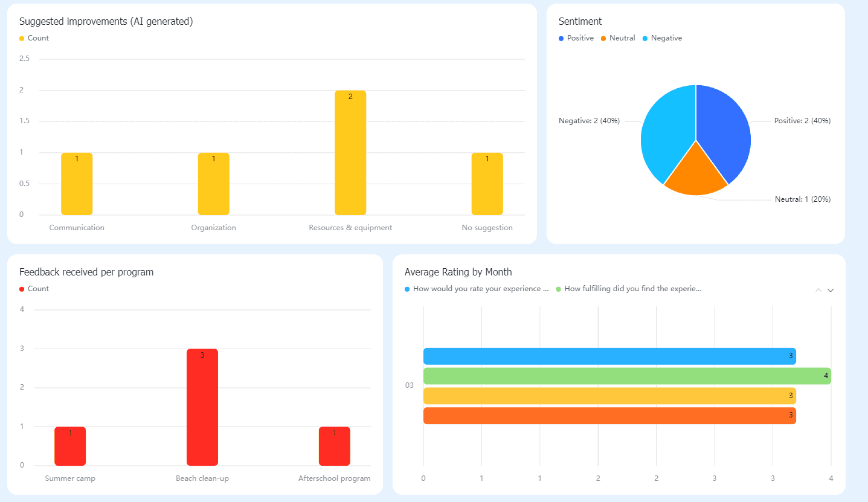This screenshot has height=502, width=868.
Task: Toggle 'How would you rate your experience' legend series
Action: [x=477, y=289]
